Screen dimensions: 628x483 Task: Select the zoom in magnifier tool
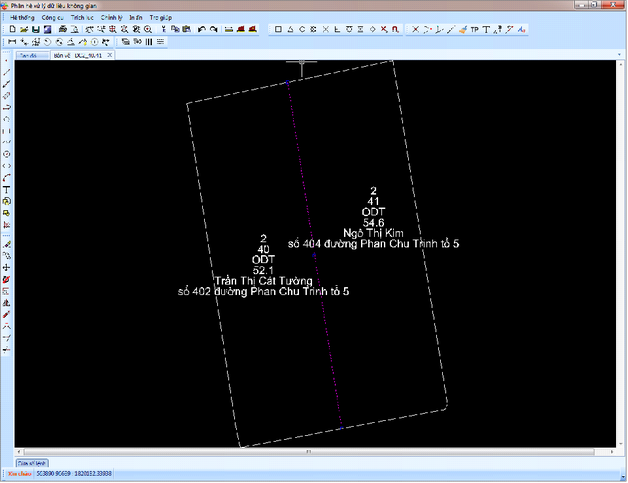click(x=148, y=30)
